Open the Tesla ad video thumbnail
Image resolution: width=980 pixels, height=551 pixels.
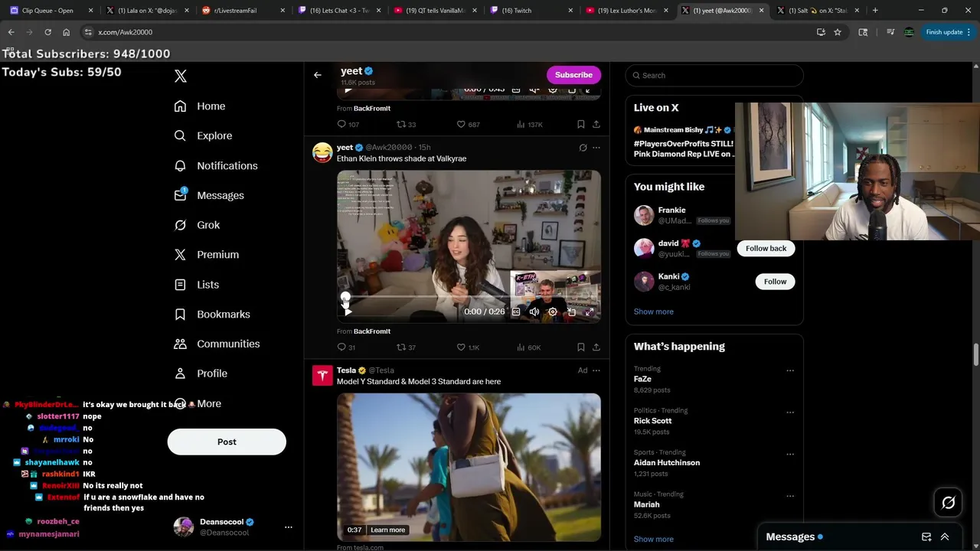(x=469, y=468)
